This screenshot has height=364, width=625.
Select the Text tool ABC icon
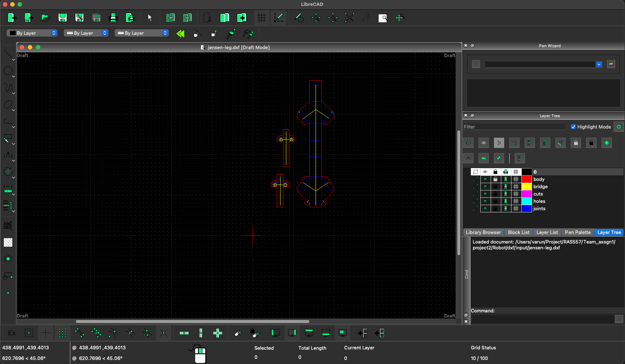coord(8,226)
